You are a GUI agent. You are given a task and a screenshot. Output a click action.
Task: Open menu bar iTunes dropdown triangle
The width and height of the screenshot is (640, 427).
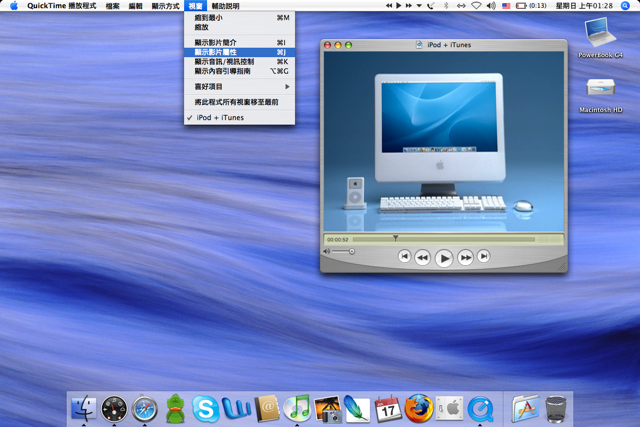coord(419,6)
